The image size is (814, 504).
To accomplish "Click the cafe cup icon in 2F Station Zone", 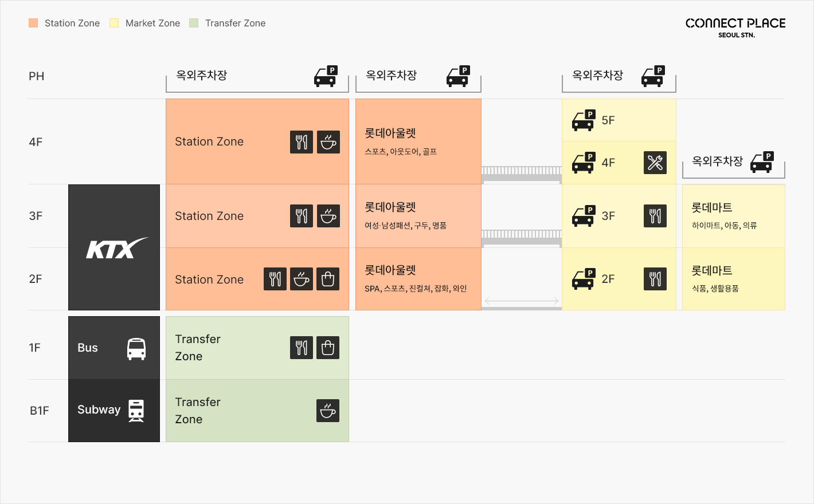I will click(302, 279).
